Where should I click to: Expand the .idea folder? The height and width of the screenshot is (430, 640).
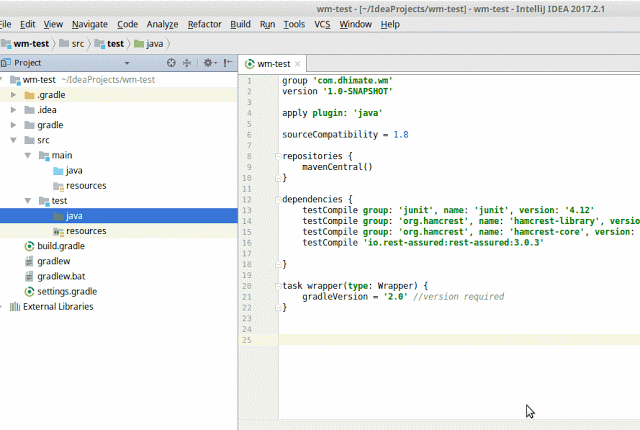point(13,110)
